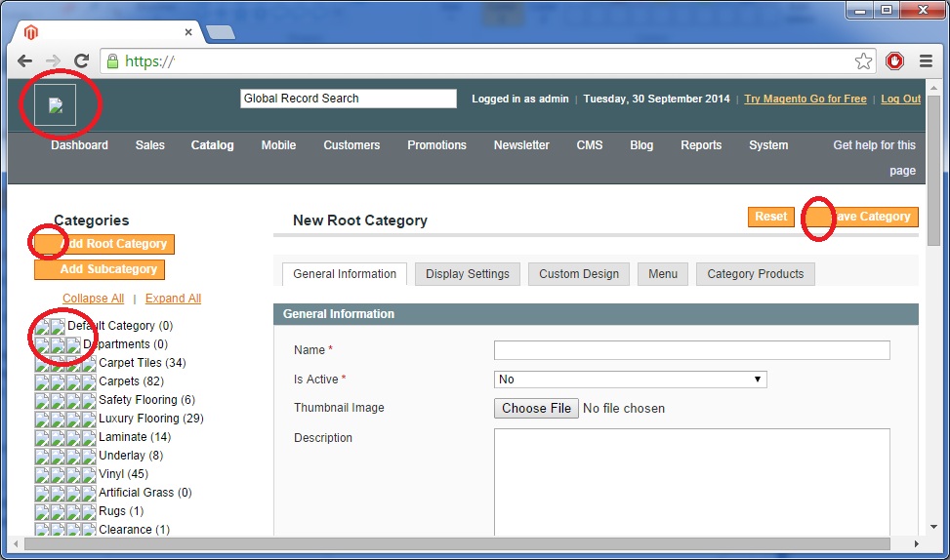Switch to Display Settings tab
This screenshot has width=950, height=560.
coord(467,274)
